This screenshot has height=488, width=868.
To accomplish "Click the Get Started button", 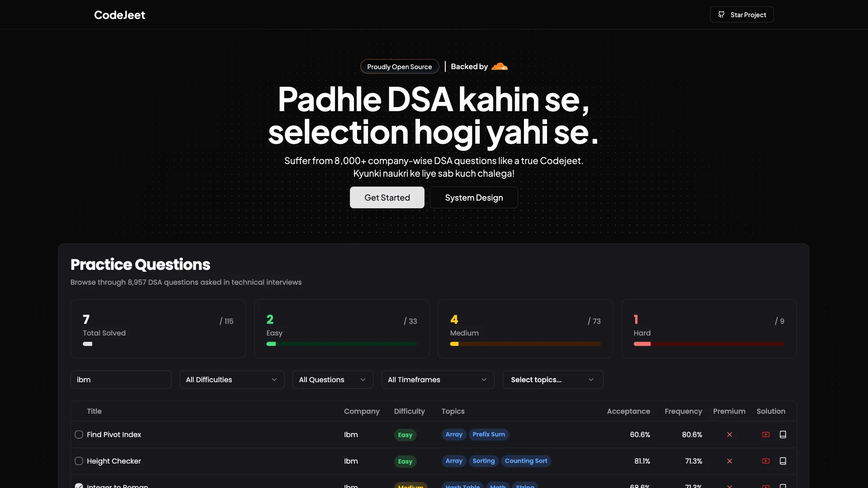I will coord(387,197).
